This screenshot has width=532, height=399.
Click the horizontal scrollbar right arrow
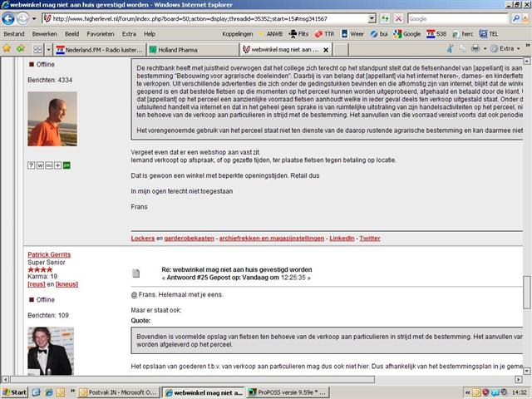pyautogui.click(x=519, y=379)
